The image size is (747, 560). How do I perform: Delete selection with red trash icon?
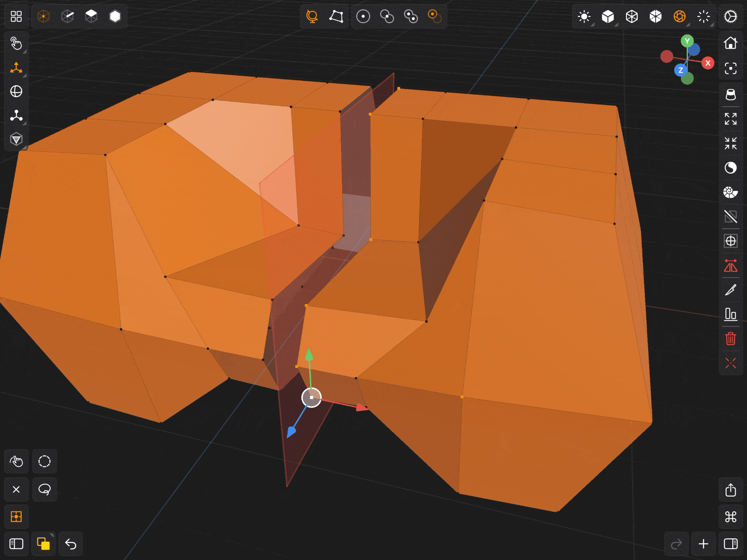tap(731, 339)
